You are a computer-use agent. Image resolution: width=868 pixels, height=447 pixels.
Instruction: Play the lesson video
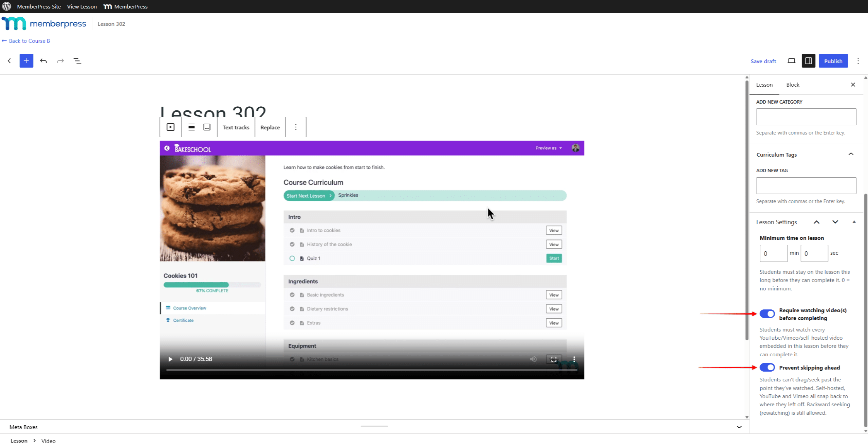pyautogui.click(x=170, y=359)
